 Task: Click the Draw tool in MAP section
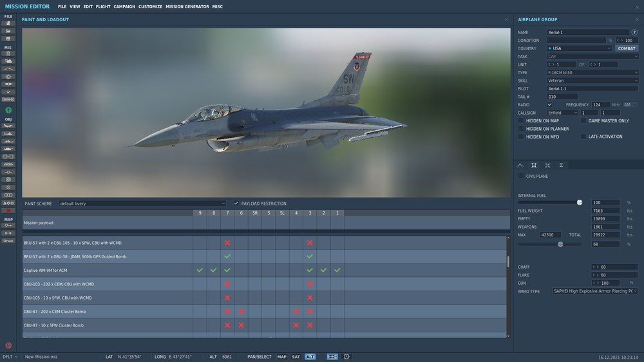(8, 241)
